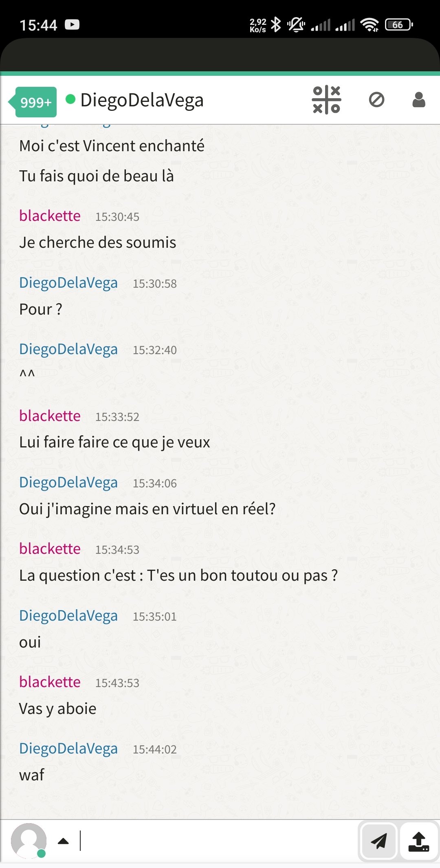Image resolution: width=440 pixels, height=868 pixels.
Task: Upload a file with upload icon
Action: pos(418,841)
